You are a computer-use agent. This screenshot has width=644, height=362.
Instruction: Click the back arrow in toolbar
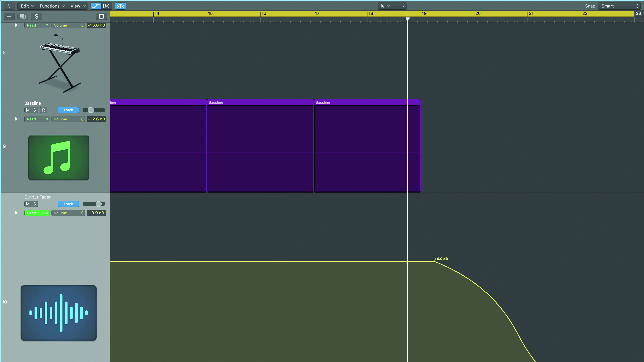tap(9, 6)
